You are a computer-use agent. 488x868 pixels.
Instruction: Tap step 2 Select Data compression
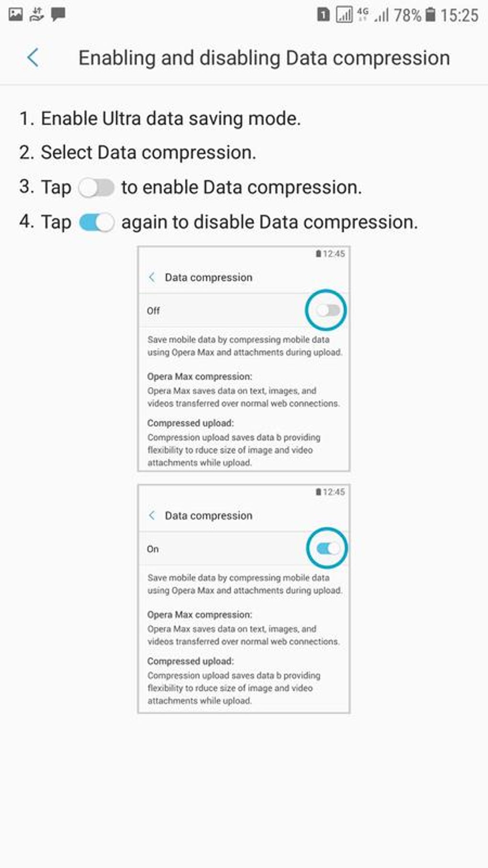[138, 153]
